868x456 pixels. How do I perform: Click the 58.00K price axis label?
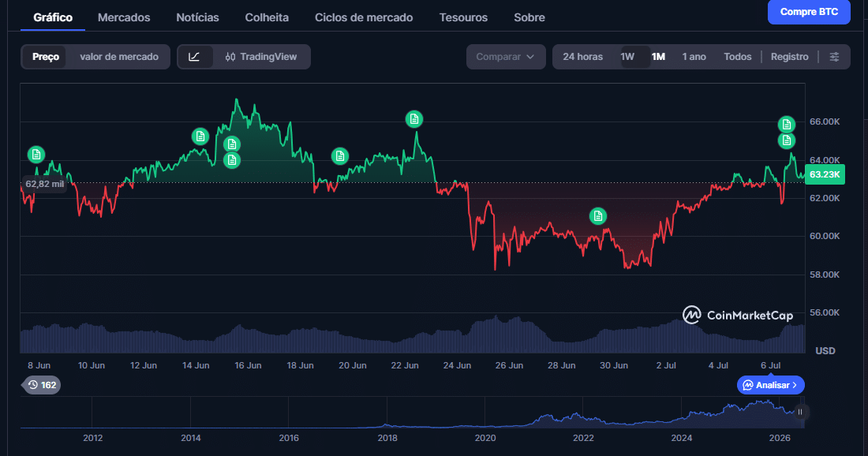tap(825, 275)
